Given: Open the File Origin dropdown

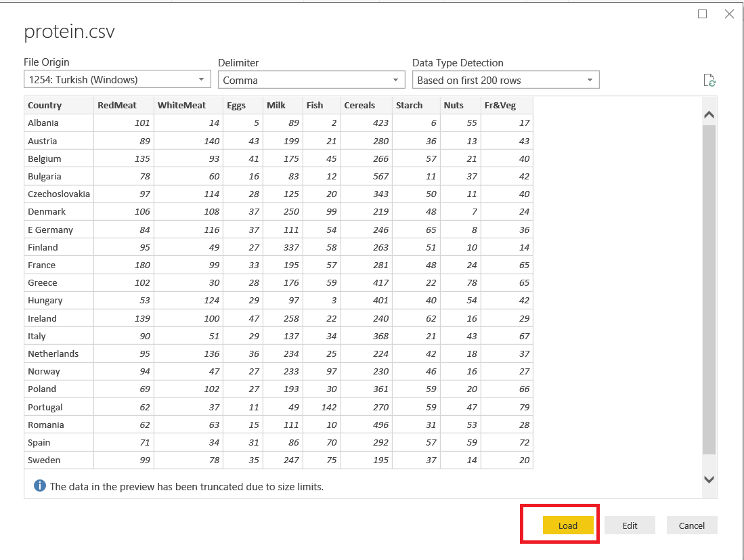Looking at the screenshot, I should [117, 80].
